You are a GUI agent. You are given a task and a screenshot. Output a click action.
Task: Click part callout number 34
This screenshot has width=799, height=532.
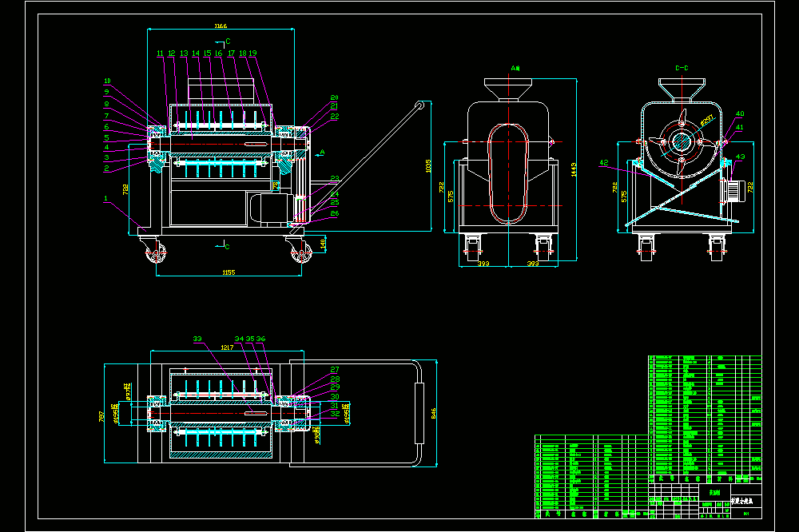239,339
